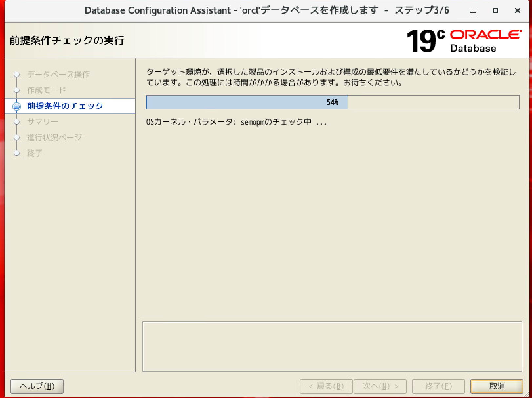Open help with ヘルプ(H) button
Viewport: 532px width, 398px height.
click(x=37, y=386)
